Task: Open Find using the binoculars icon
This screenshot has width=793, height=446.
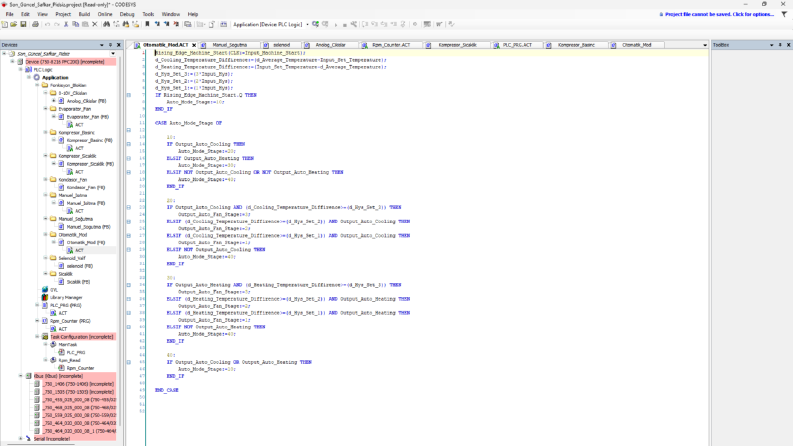Action: pos(106,24)
